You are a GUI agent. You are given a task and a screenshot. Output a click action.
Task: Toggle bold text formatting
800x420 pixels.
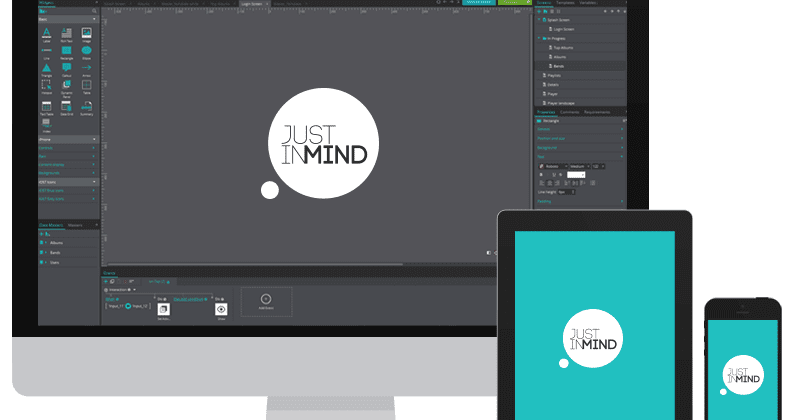[x=541, y=175]
